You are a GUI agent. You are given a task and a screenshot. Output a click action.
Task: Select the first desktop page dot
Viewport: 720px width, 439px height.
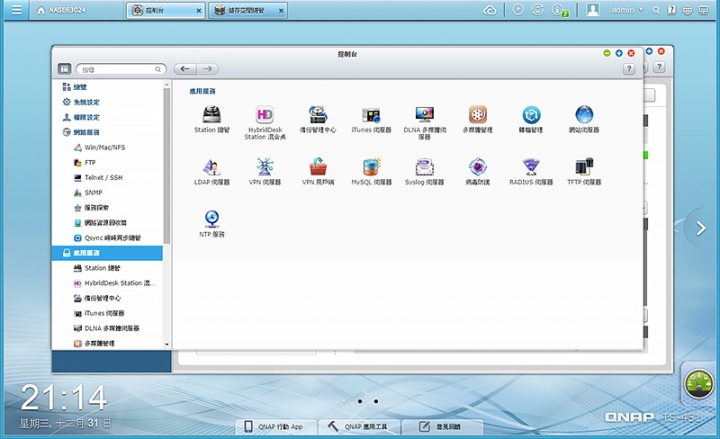click(344, 401)
